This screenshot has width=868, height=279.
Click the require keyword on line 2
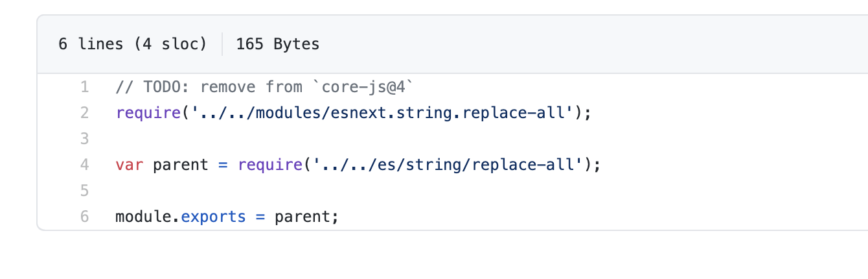coord(148,113)
